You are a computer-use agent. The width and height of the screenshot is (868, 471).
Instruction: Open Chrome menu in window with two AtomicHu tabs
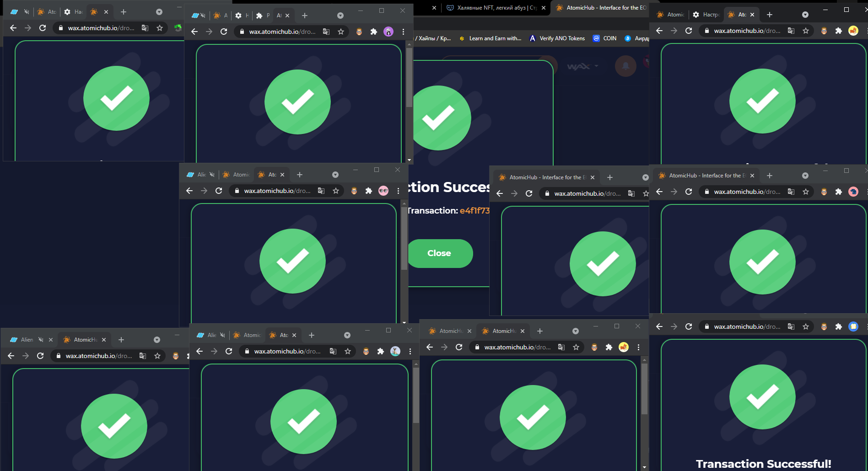click(638, 347)
